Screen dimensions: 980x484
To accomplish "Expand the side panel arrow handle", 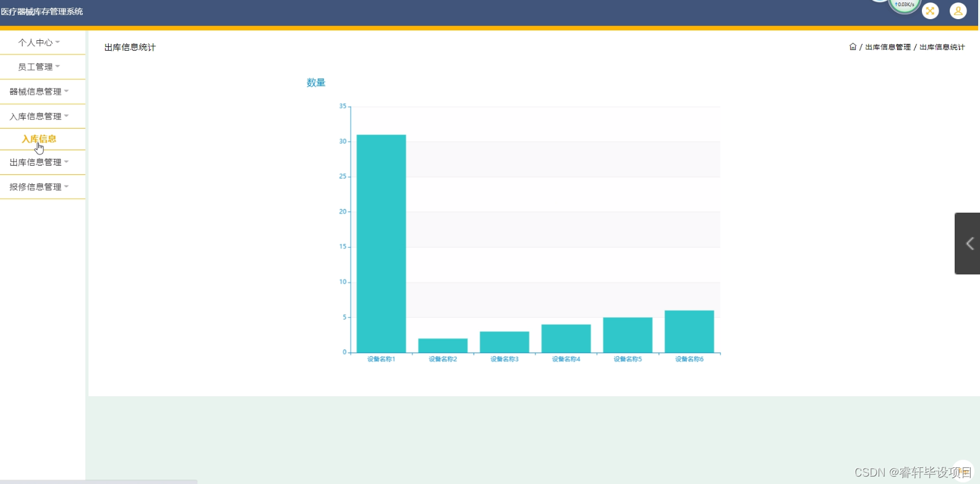I will click(968, 244).
